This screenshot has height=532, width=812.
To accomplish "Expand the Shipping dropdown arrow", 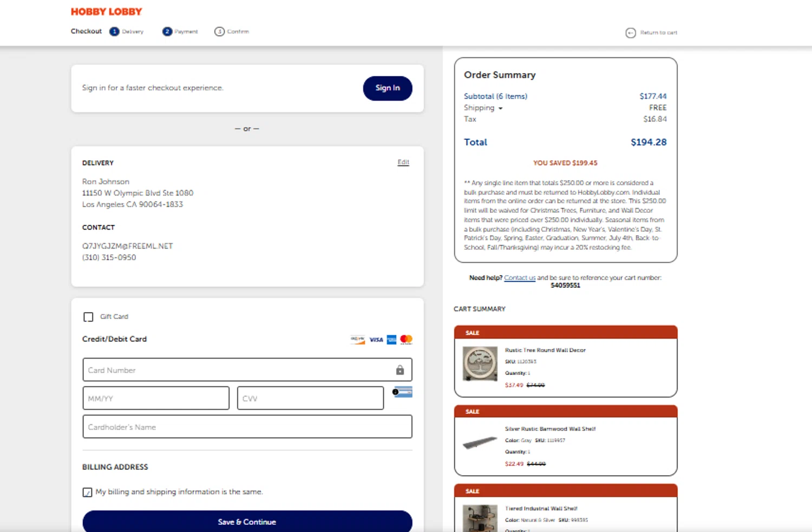I will click(x=500, y=108).
